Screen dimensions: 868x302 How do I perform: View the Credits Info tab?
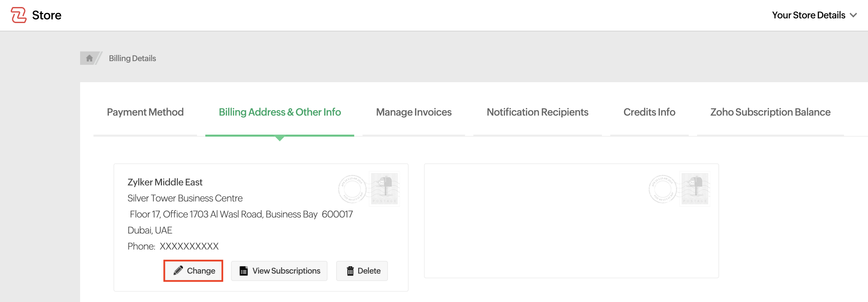(649, 112)
